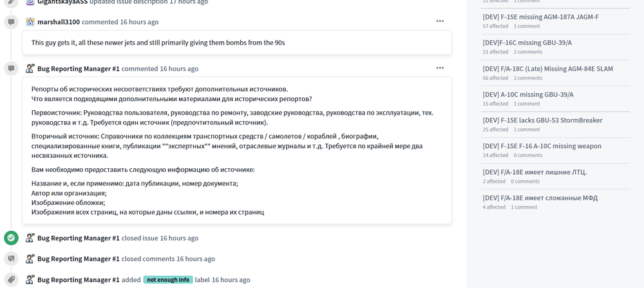Open F/A-18E имеет сломанные МФД issue
644x288 pixels.
coord(540,198)
